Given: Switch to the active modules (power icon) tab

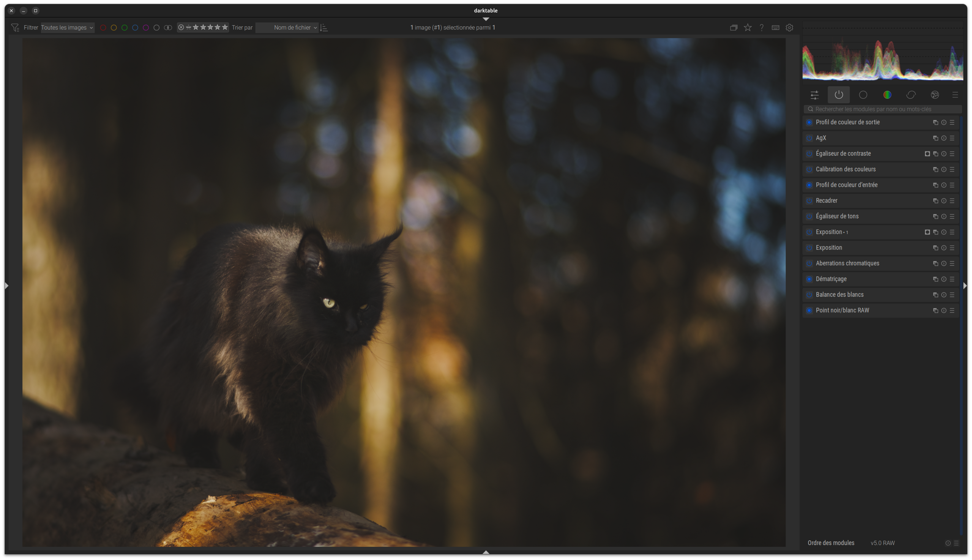Looking at the screenshot, I should tap(838, 95).
